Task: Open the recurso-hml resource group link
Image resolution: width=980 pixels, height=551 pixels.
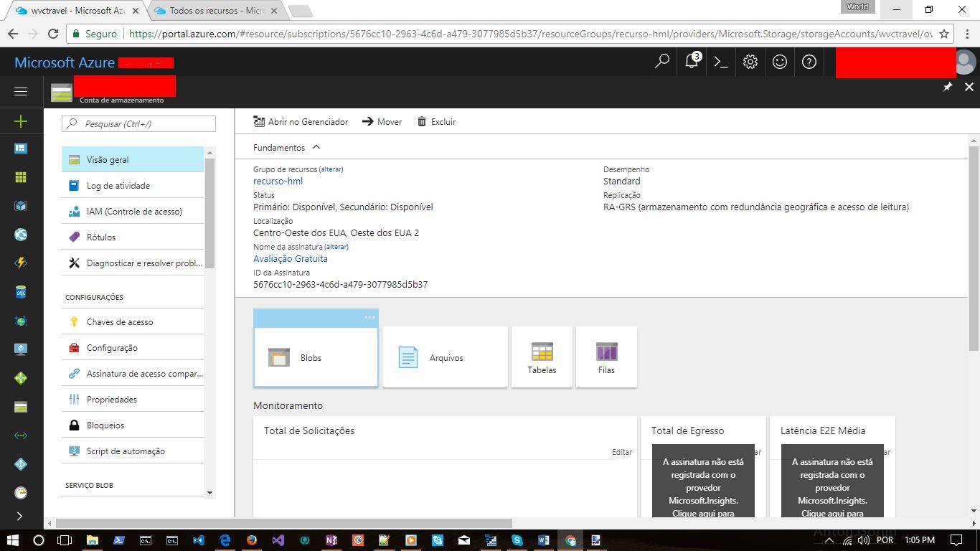Action: coord(278,181)
